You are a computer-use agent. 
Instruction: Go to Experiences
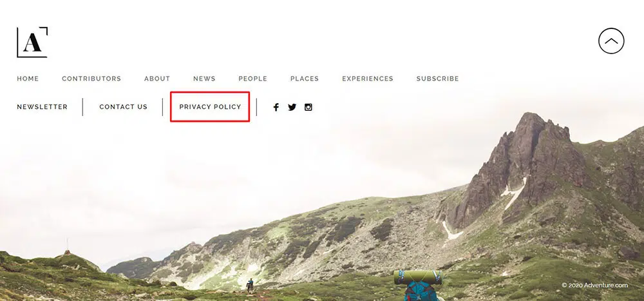pos(368,79)
